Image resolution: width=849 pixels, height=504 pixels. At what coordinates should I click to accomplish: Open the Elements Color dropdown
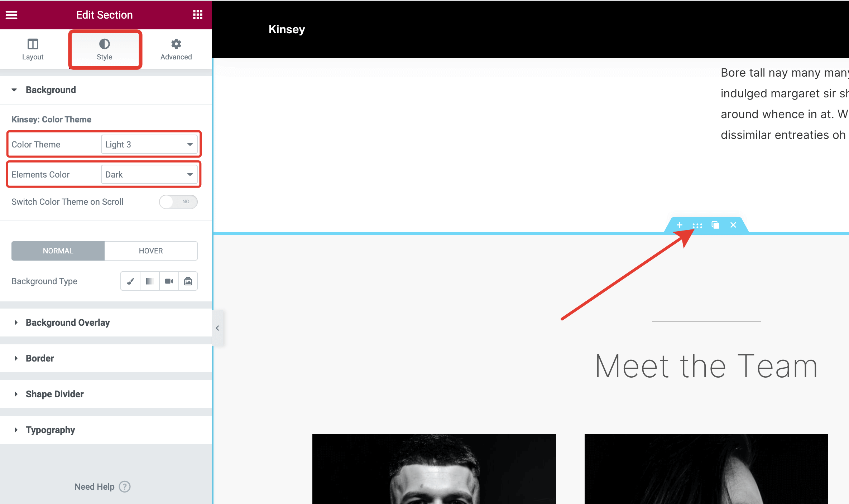[x=149, y=175]
